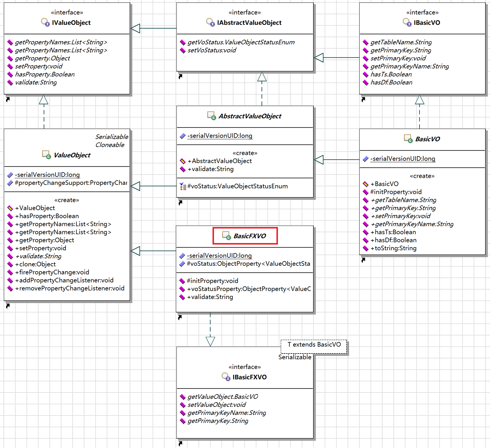Image resolution: width=490 pixels, height=448 pixels.
Task: Click the IBasicVO interface icon
Action: click(x=407, y=22)
